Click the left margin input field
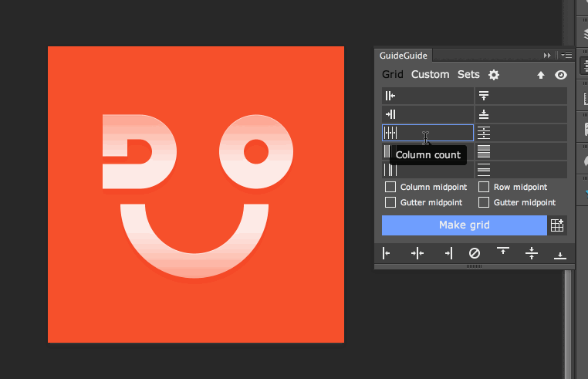 [x=427, y=96]
